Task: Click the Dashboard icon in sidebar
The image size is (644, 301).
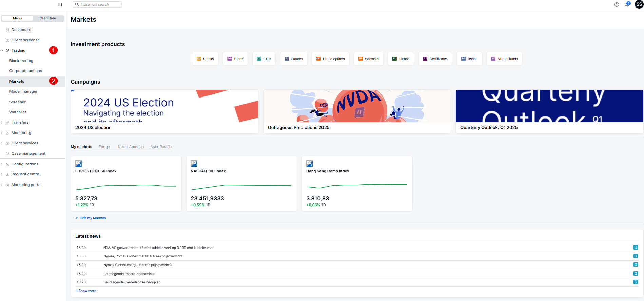Action: (8, 30)
